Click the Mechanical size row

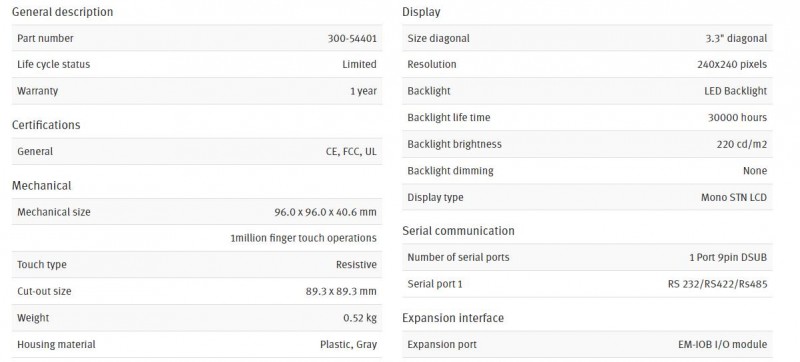pyautogui.click(x=197, y=212)
